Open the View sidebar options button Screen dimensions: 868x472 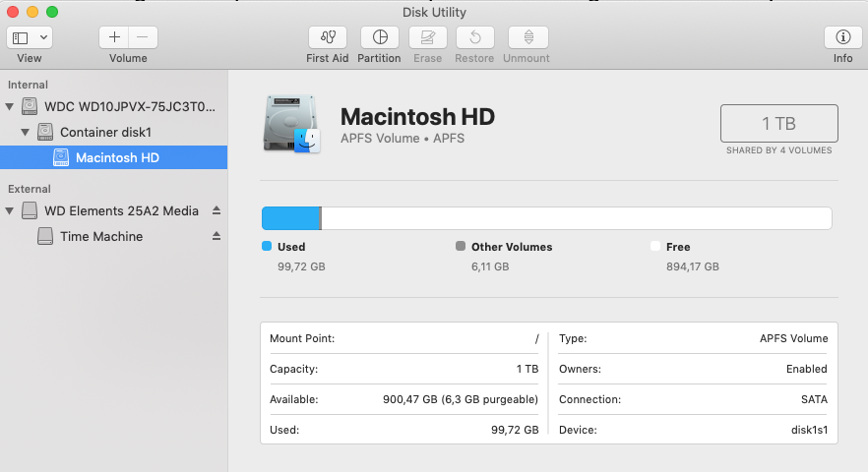[21, 37]
